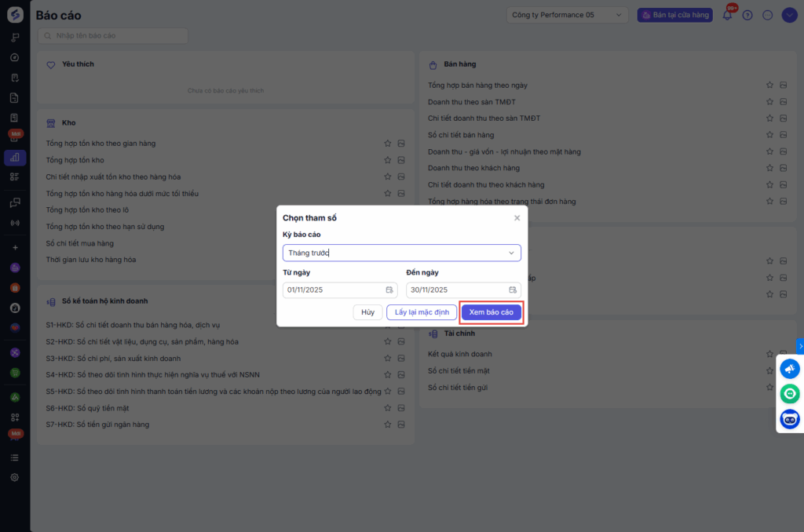This screenshot has width=804, height=532.
Task: Expand the 'Kỳ báo cáo' period dropdown
Action: point(401,253)
